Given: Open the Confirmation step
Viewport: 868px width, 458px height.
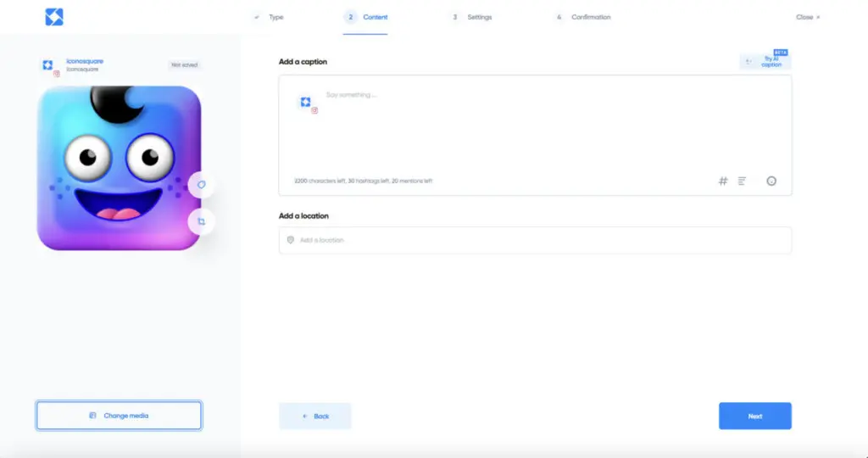Looking at the screenshot, I should pyautogui.click(x=583, y=17).
